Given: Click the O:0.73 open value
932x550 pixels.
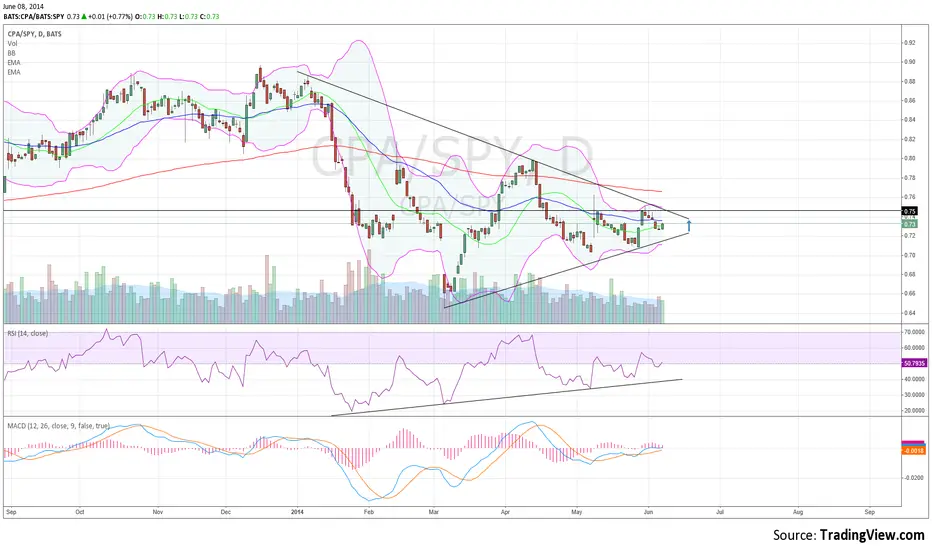Looking at the screenshot, I should [x=145, y=16].
